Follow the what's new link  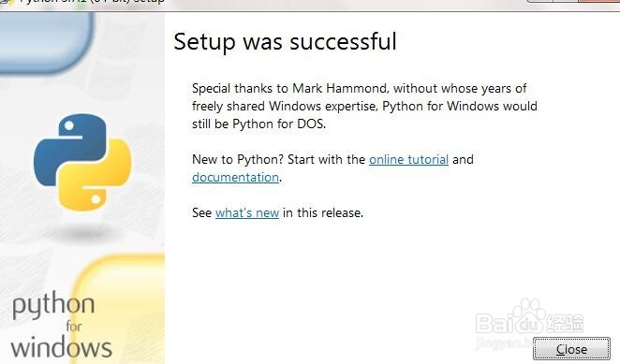click(247, 212)
